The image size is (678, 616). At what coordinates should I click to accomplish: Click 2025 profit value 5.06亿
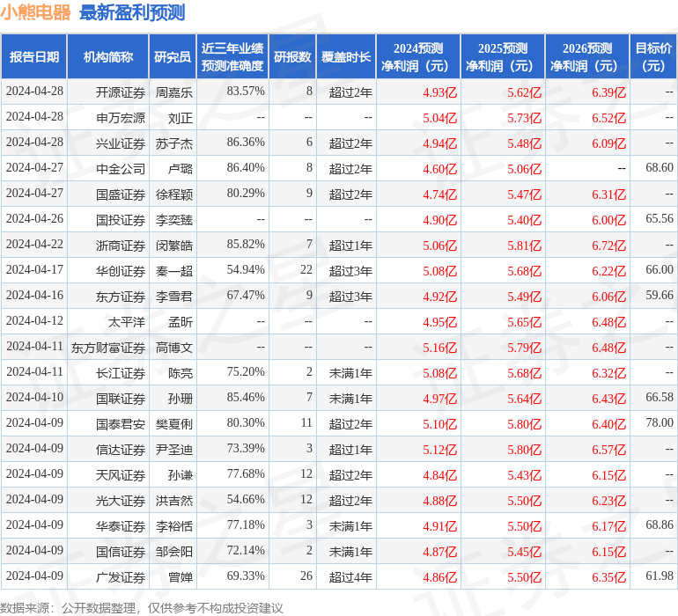(524, 169)
